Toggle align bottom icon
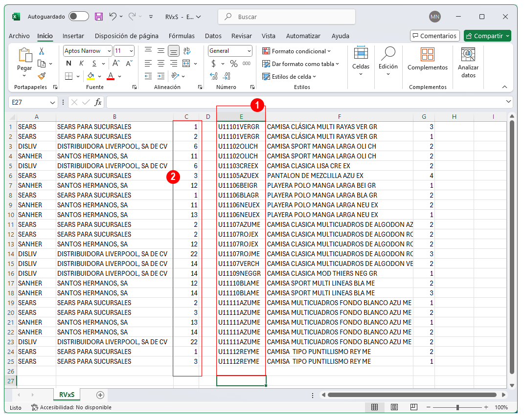 click(173, 51)
